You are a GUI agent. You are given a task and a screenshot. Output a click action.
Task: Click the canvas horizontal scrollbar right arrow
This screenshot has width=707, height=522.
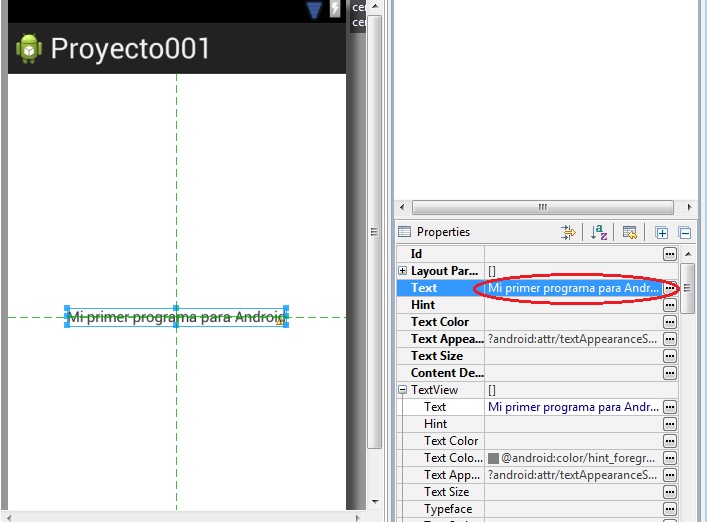[358, 517]
